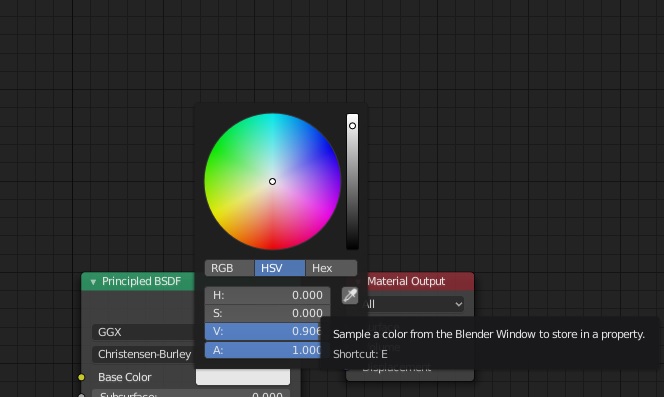Switch color picker to Hex mode
664x397 pixels.
coord(331,268)
